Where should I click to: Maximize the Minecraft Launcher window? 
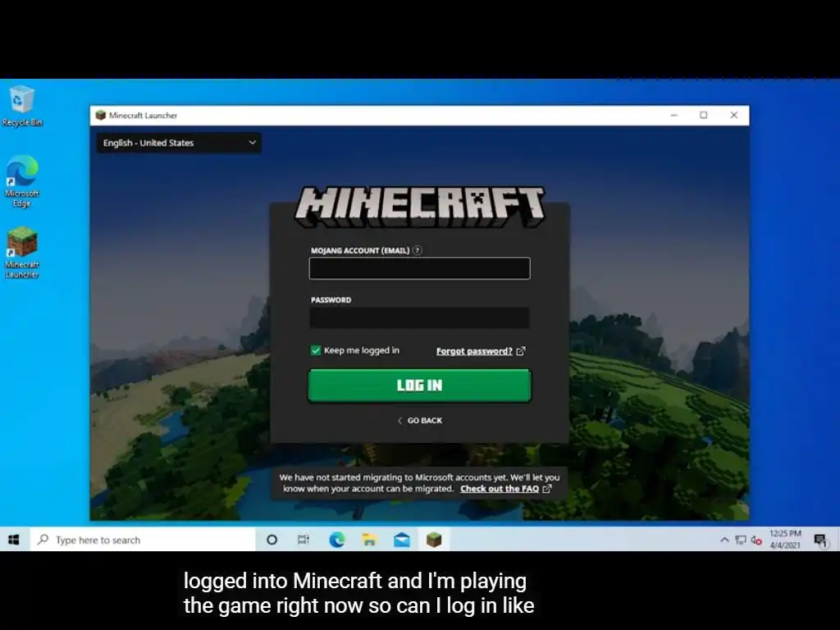click(x=703, y=115)
